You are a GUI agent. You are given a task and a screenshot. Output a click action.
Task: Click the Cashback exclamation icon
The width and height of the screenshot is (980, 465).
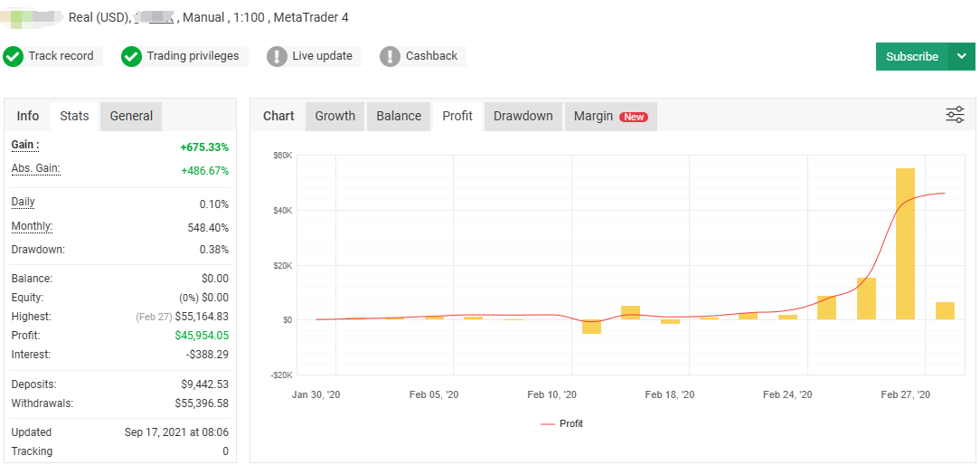coord(391,56)
